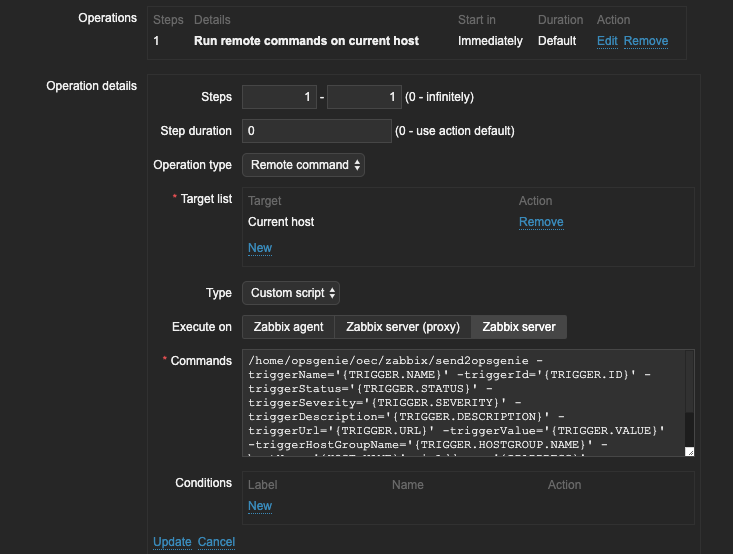Focus the Step duration field
The width and height of the screenshot is (733, 554).
[x=316, y=131]
